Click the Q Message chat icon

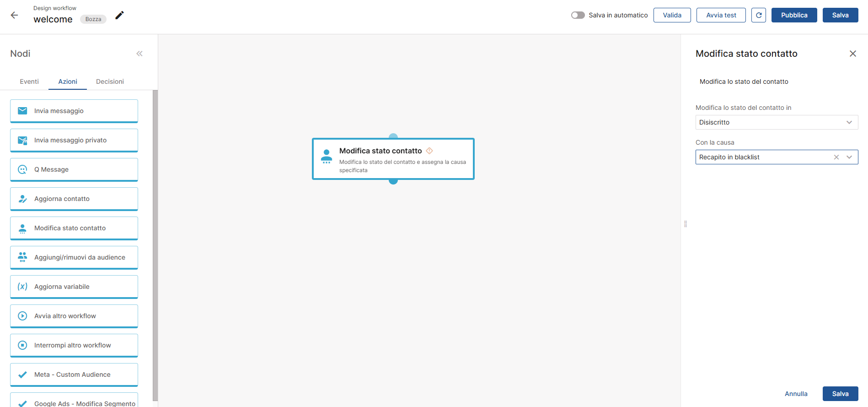[22, 169]
